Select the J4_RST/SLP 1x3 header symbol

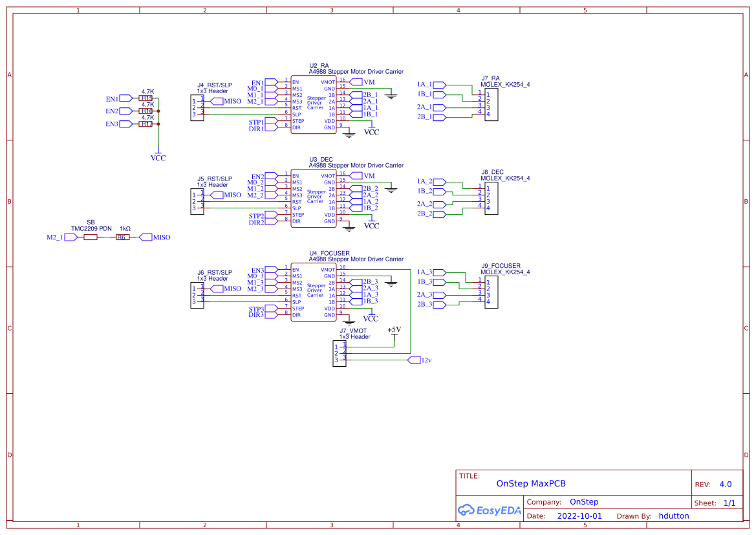[x=197, y=108]
